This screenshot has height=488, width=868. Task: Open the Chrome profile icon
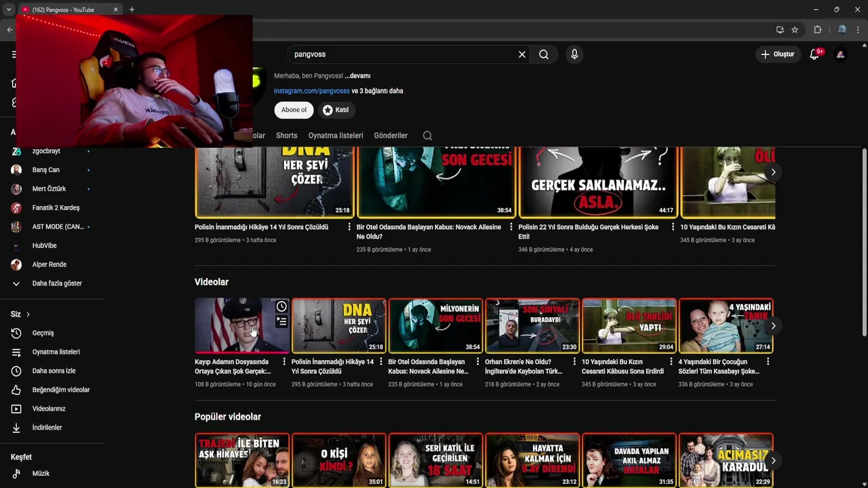842,30
